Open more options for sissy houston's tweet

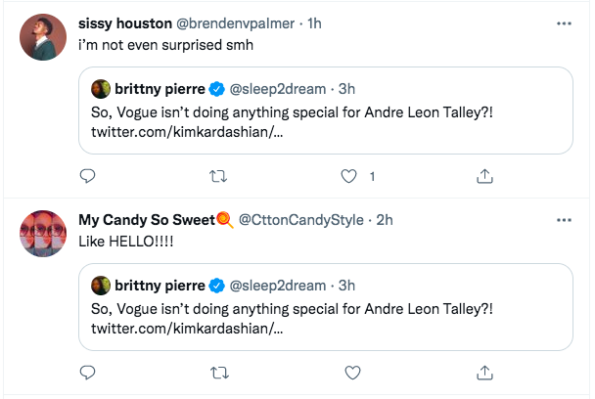564,24
